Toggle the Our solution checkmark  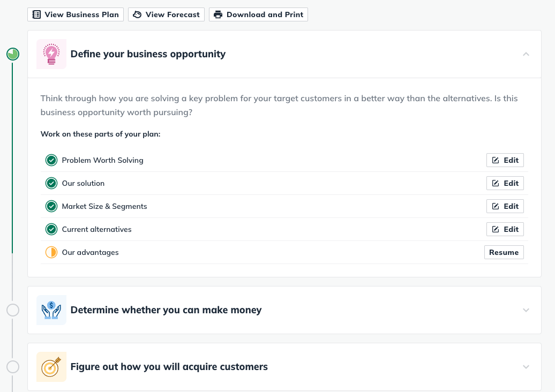tap(51, 183)
